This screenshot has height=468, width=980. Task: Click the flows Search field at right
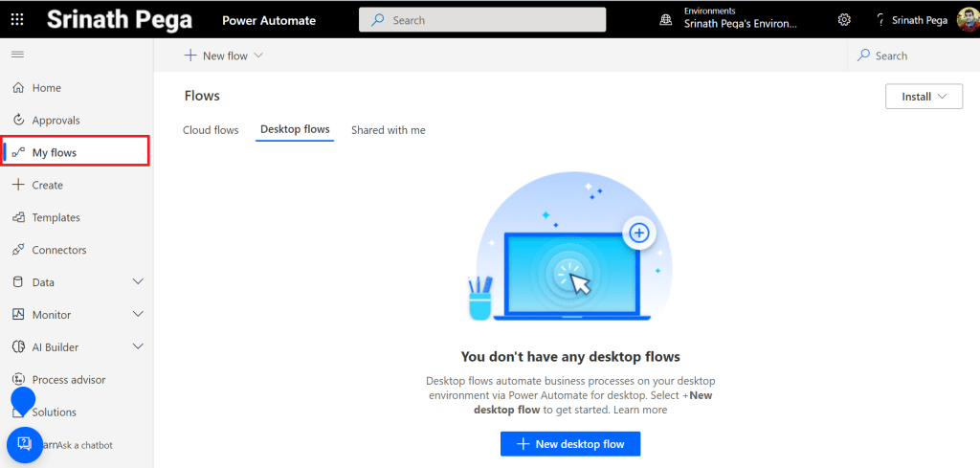point(914,56)
